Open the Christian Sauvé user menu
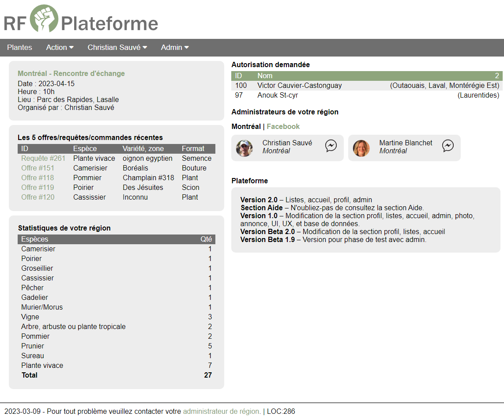The width and height of the screenshot is (504, 420). click(117, 47)
